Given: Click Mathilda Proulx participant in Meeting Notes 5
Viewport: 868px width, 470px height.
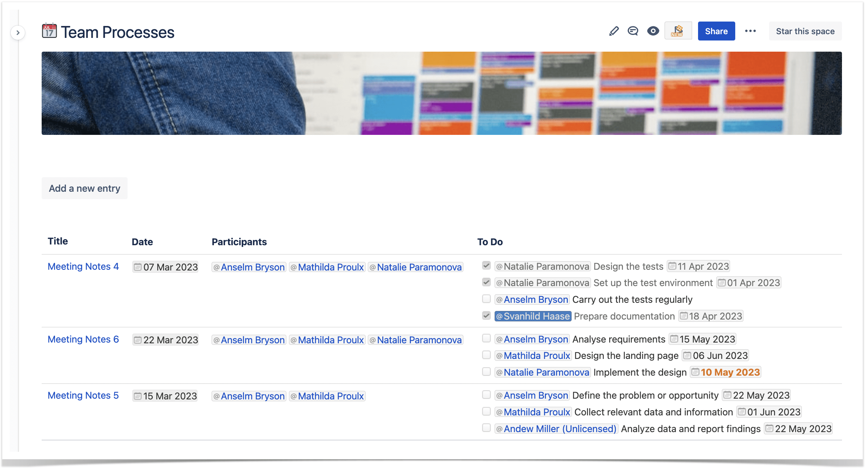Looking at the screenshot, I should tap(327, 396).
